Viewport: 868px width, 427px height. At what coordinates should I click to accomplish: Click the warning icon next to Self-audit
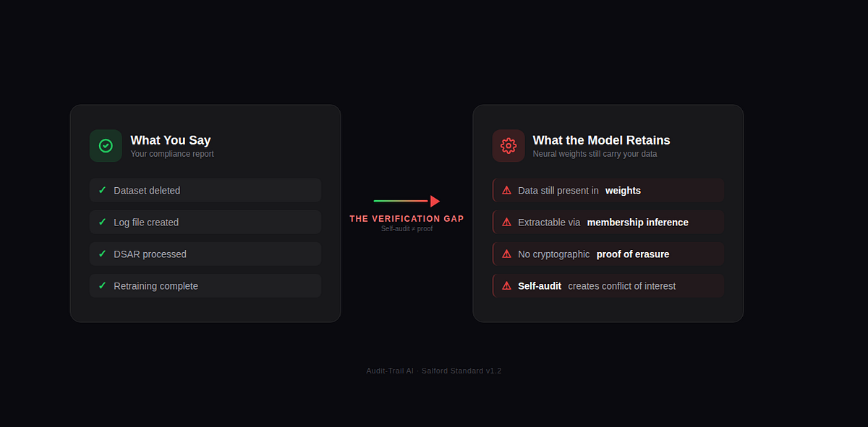[x=506, y=286]
